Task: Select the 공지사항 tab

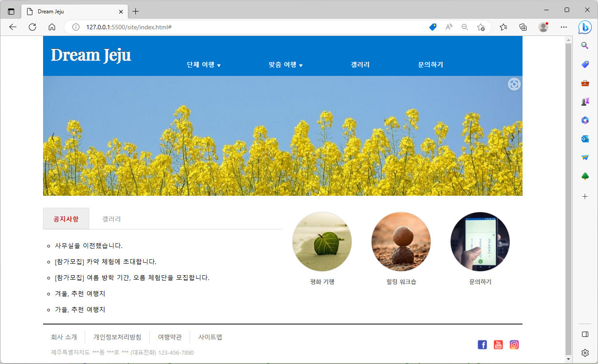Action: pyautogui.click(x=66, y=218)
